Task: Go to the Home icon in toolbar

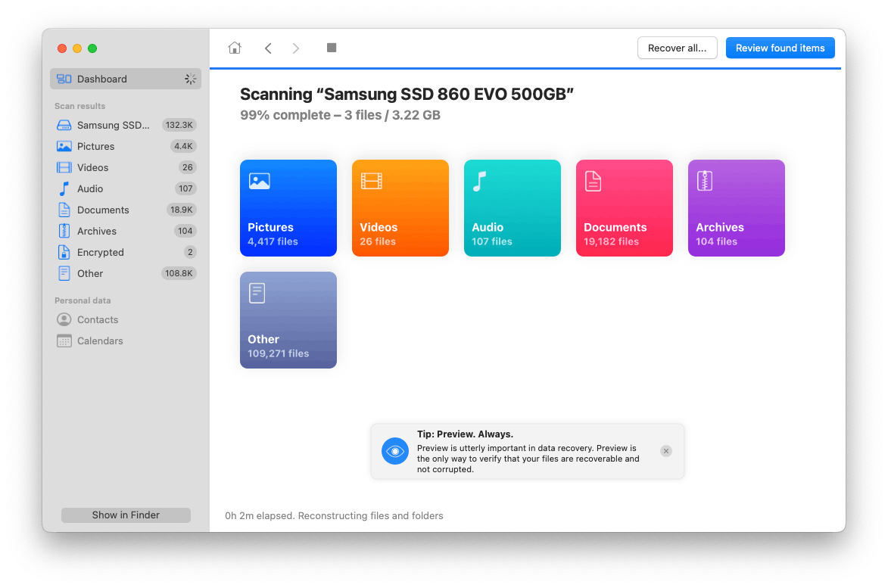Action: pos(235,48)
